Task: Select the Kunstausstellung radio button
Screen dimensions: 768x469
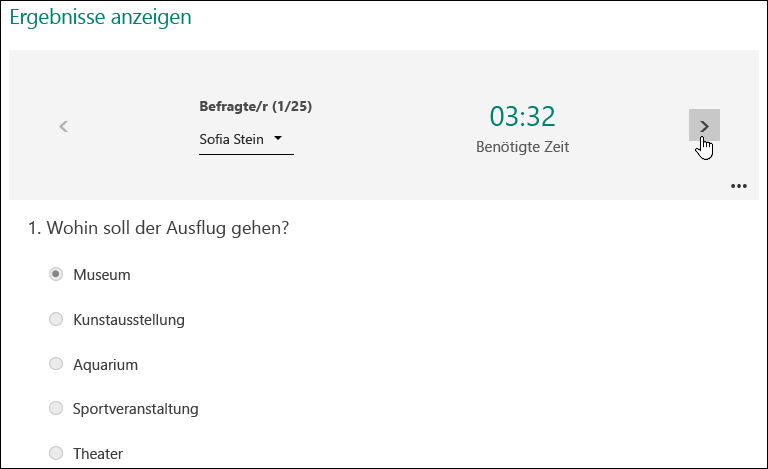Action: (x=56, y=319)
